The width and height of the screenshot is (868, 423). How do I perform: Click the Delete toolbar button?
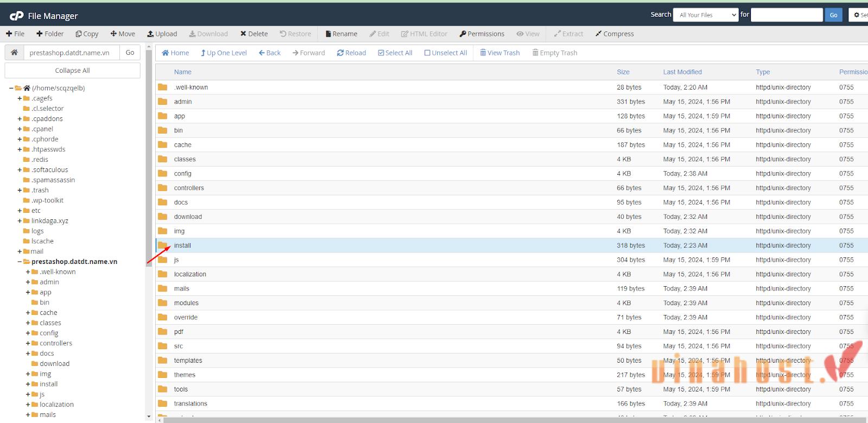254,34
